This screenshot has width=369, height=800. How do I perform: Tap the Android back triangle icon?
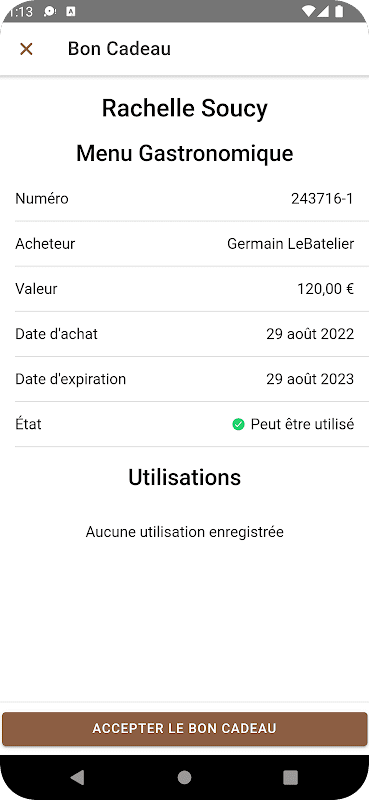[77, 777]
